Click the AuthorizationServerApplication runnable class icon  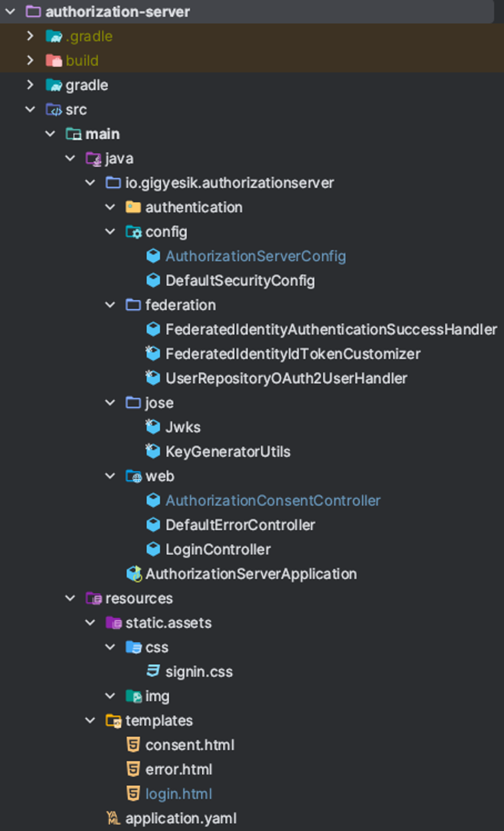(x=134, y=574)
